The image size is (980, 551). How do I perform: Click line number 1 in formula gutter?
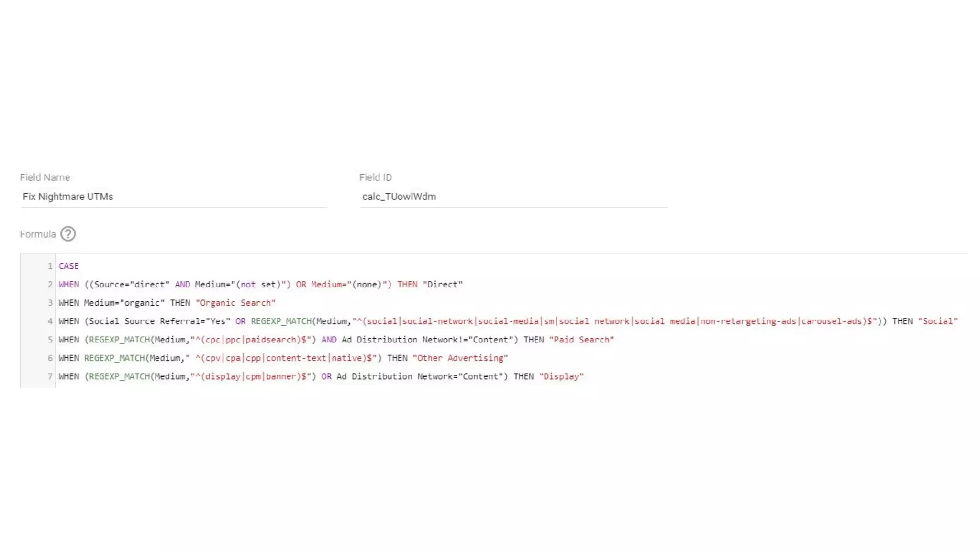coord(50,266)
